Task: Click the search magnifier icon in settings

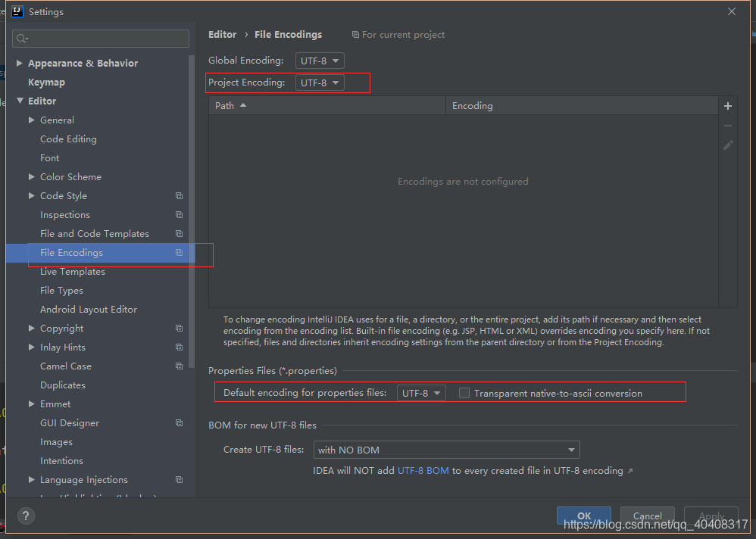Action: [x=22, y=39]
